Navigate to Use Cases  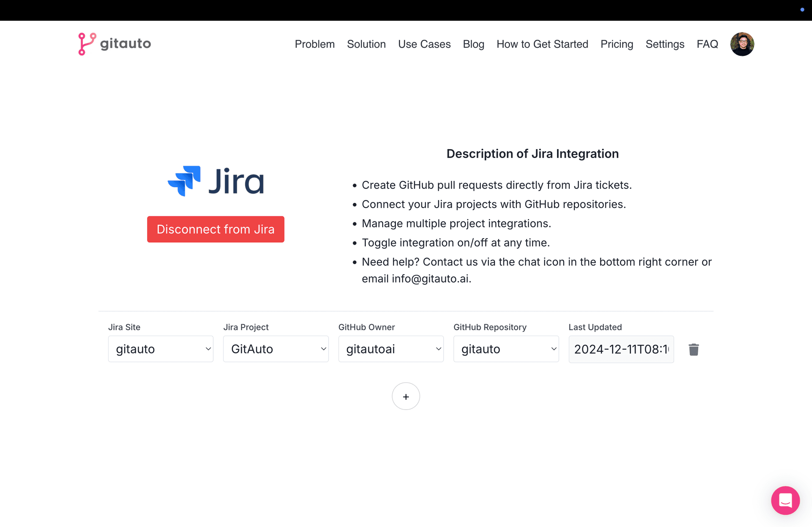(424, 44)
